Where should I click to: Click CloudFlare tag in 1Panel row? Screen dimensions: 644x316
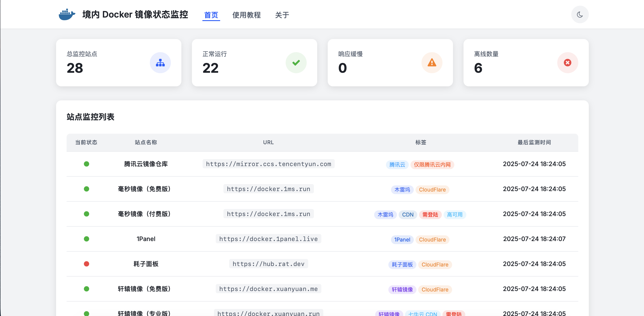tap(432, 240)
